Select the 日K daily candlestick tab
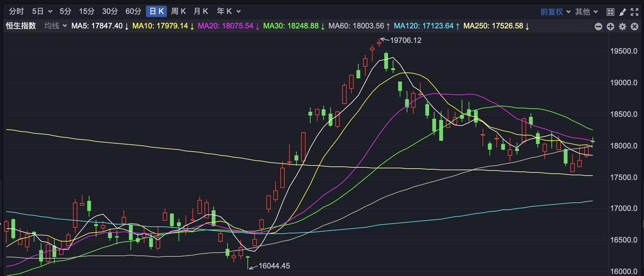 point(156,11)
